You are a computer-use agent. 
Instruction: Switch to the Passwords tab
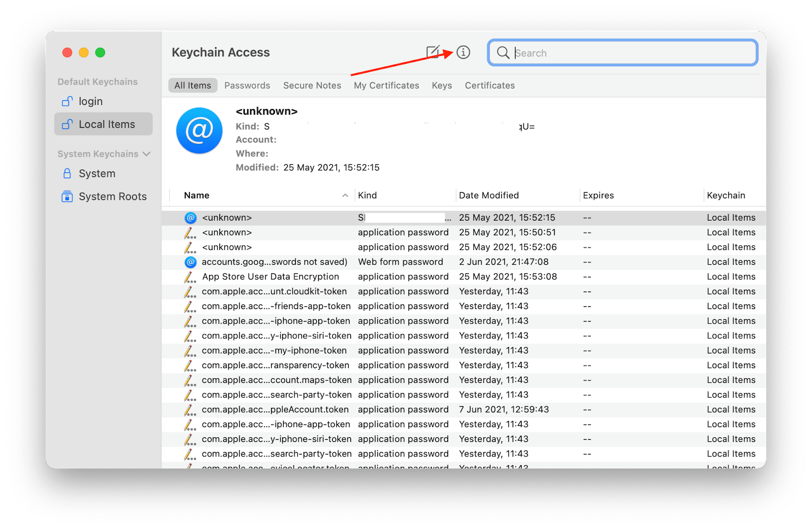click(247, 85)
